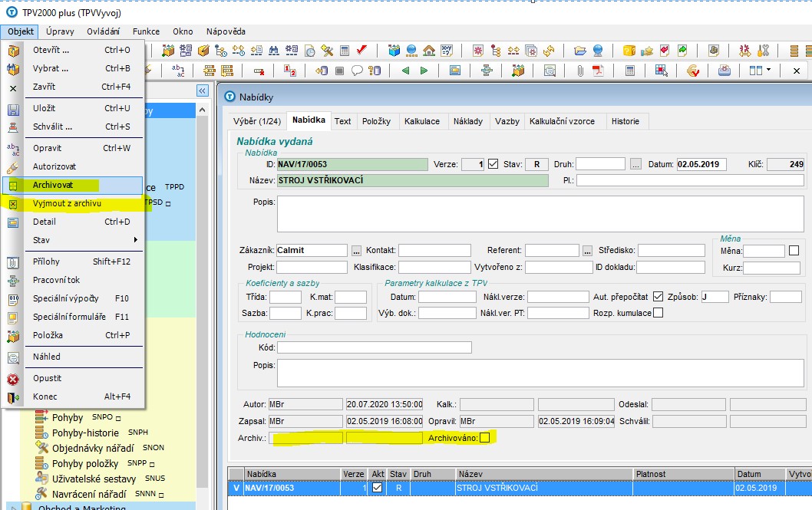Click the green right arrow next record icon
The width and height of the screenshot is (812, 510).
tap(424, 71)
